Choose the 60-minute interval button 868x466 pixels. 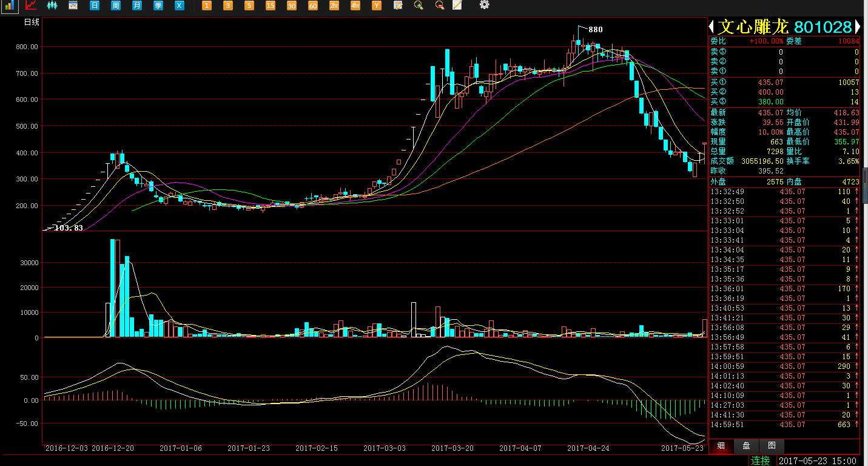[x=312, y=5]
